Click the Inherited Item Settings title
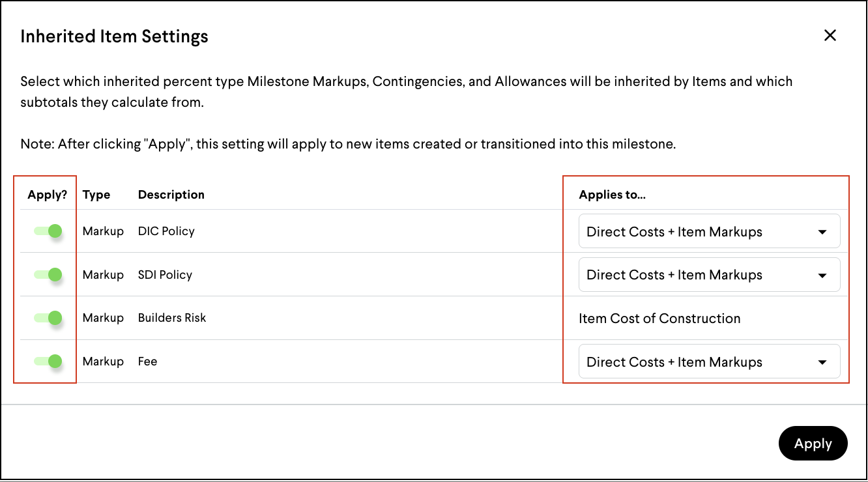Image resolution: width=868 pixels, height=482 pixels. coord(114,36)
